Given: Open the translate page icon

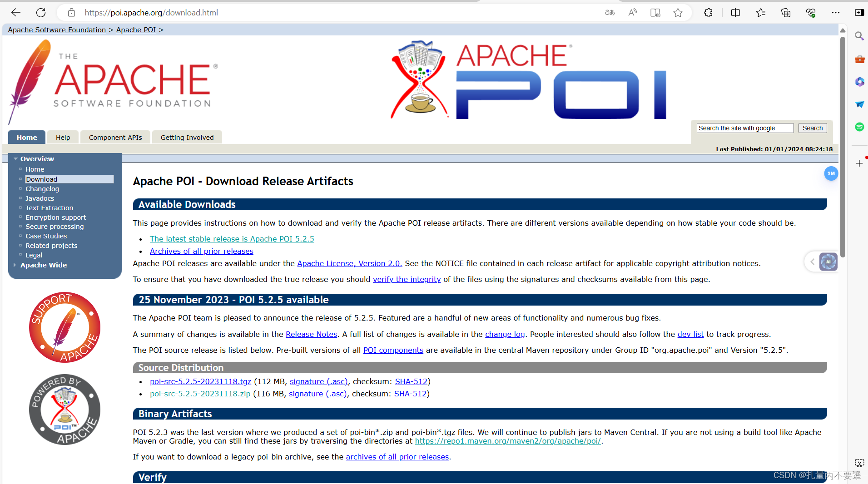Looking at the screenshot, I should [x=610, y=13].
